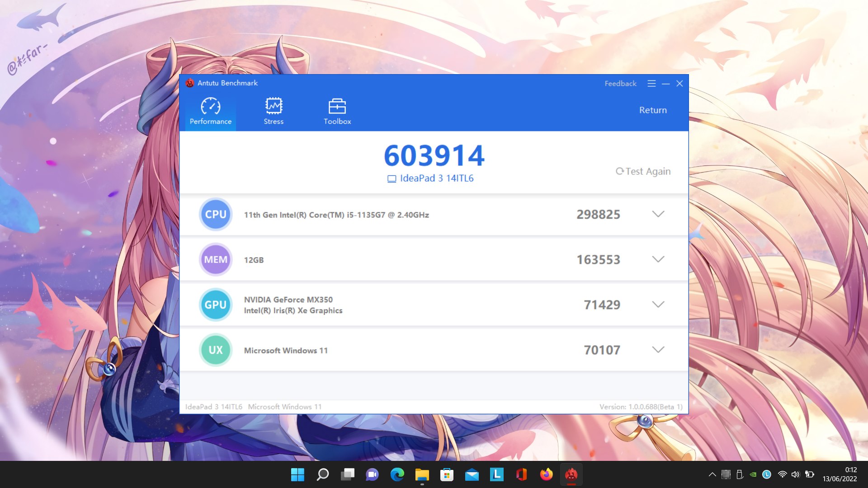Click the GPU score 71429
The width and height of the screenshot is (868, 488).
(x=602, y=305)
